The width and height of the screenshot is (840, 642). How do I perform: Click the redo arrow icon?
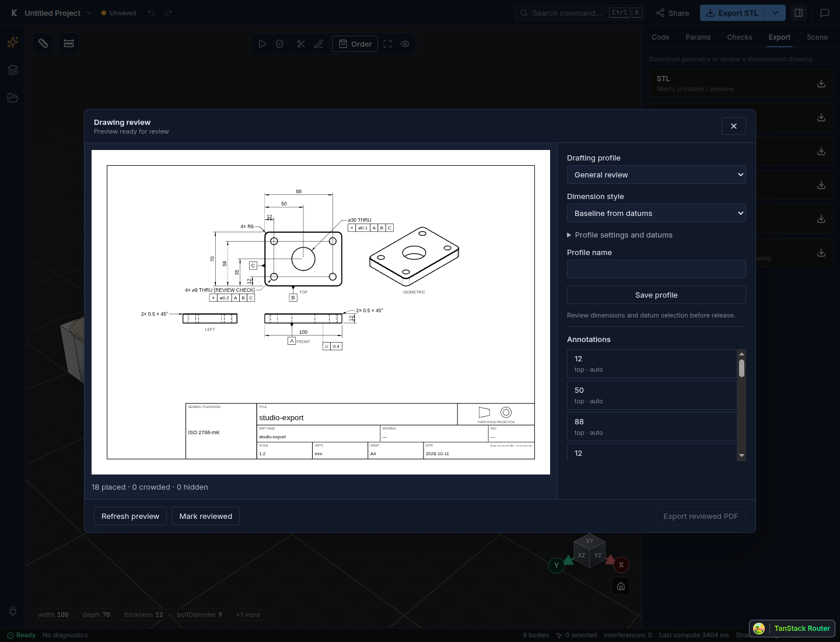(169, 13)
